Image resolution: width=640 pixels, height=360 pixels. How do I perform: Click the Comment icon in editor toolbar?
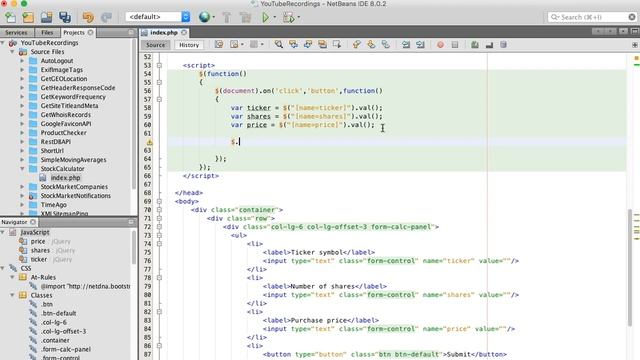pos(475,44)
